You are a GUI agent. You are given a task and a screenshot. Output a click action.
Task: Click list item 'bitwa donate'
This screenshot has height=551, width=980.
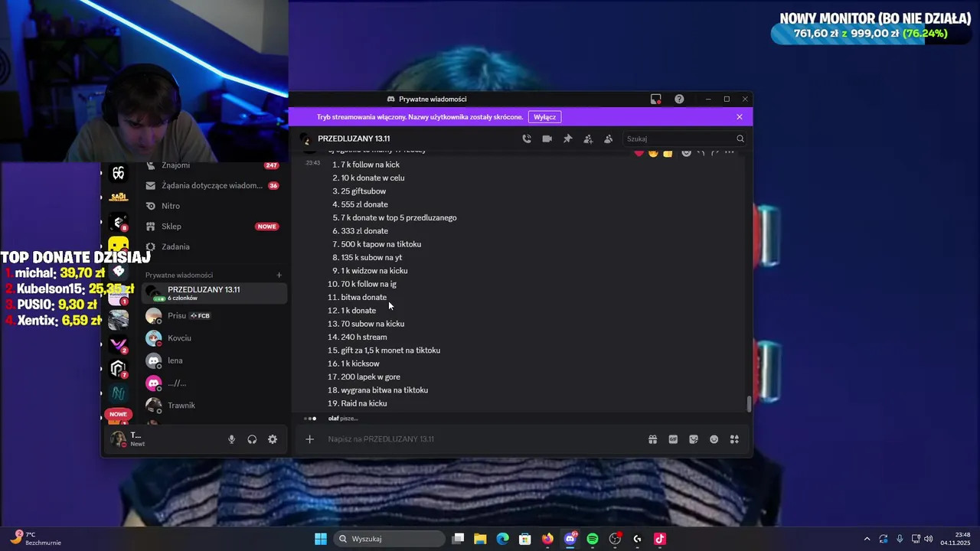[x=364, y=297]
